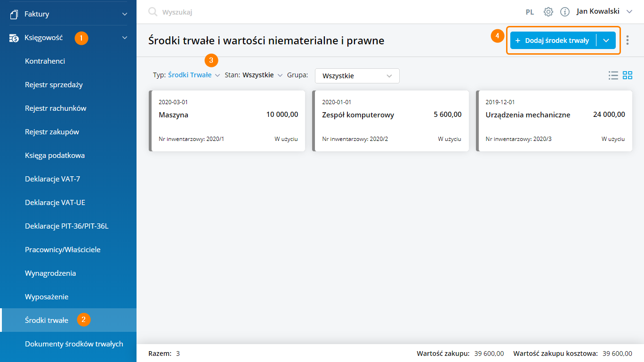
Task: Open the Stan Wszystkie filter
Action: click(262, 75)
